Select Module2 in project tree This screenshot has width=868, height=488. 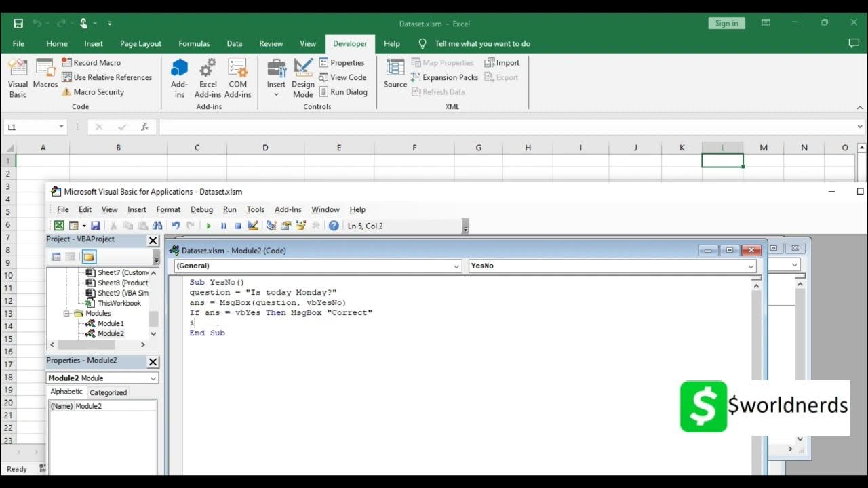[x=104, y=333]
